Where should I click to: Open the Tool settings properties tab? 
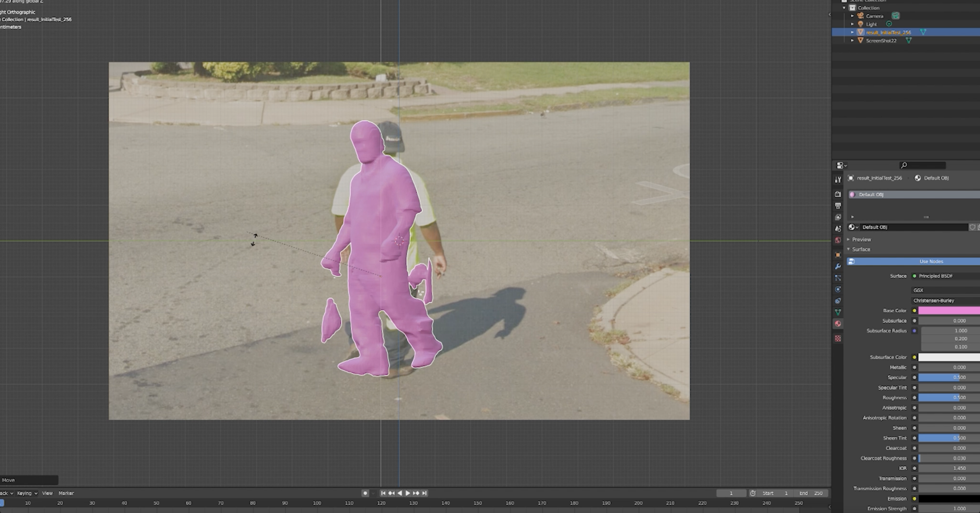point(838,179)
